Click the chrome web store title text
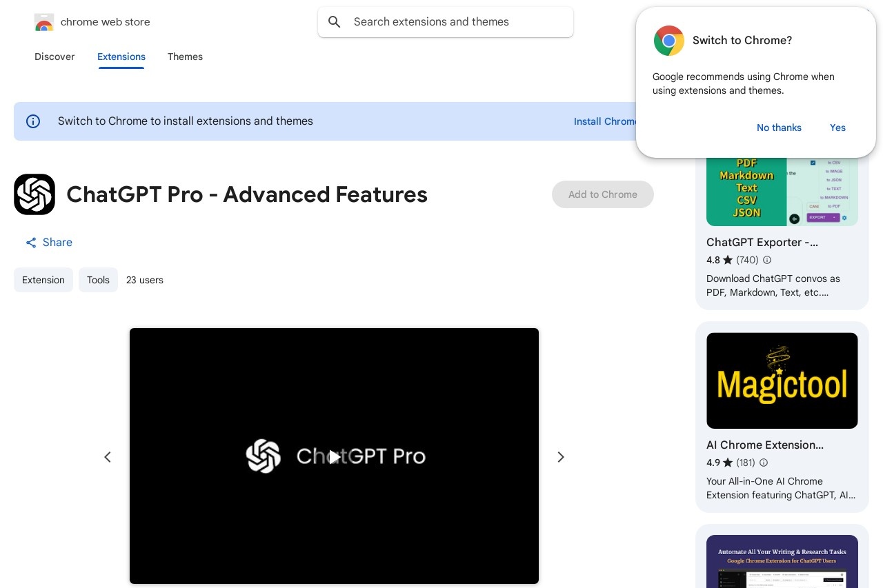 [105, 22]
